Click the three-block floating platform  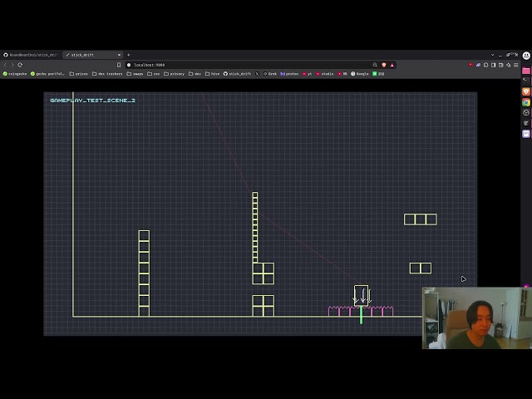(x=421, y=219)
